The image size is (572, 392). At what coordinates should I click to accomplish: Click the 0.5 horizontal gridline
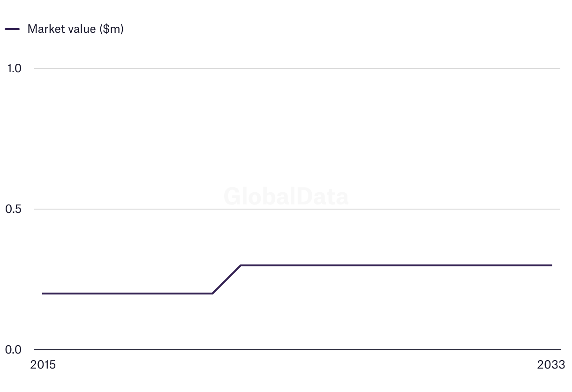click(297, 209)
